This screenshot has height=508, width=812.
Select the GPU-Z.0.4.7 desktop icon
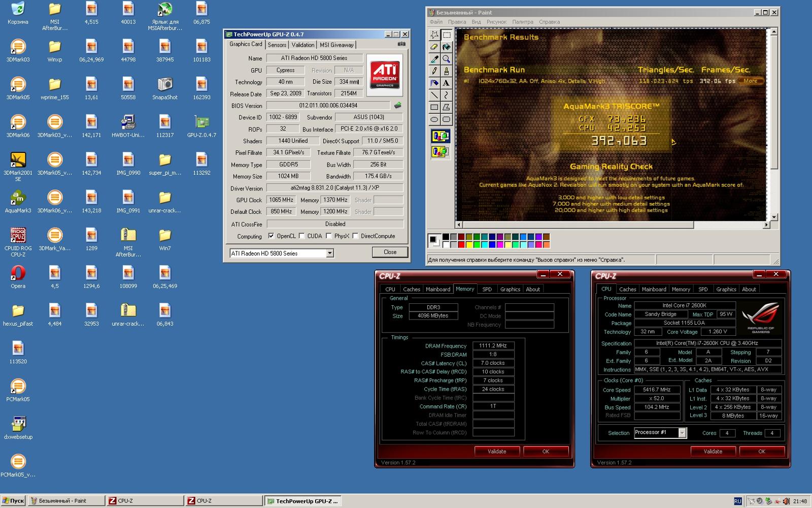[x=201, y=126]
